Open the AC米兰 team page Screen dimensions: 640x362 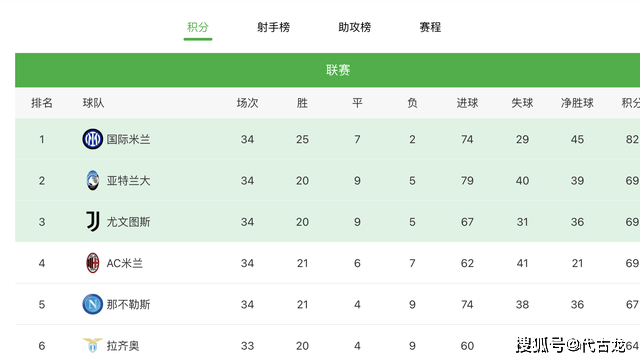pyautogui.click(x=124, y=263)
